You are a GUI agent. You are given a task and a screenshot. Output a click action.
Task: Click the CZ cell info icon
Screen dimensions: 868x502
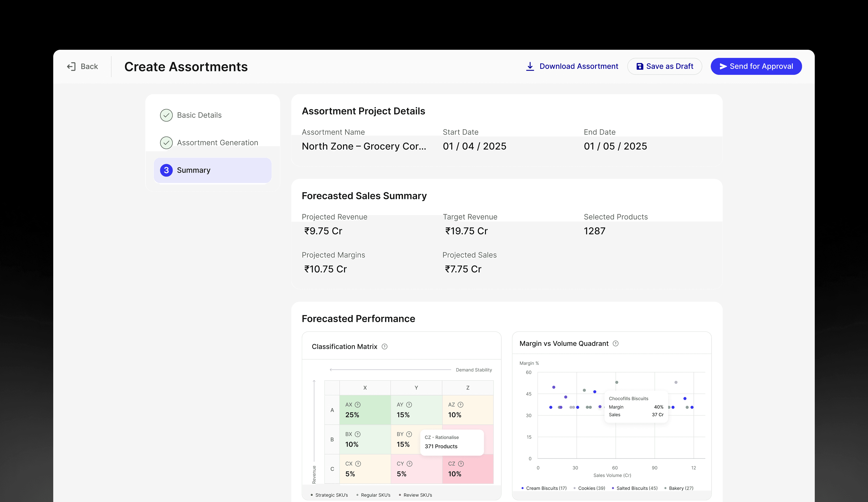click(x=461, y=464)
